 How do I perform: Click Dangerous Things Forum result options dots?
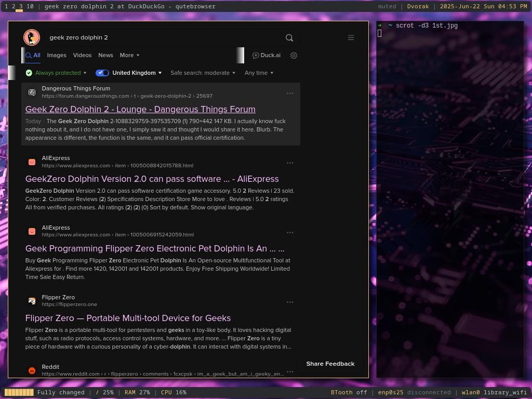(290, 94)
